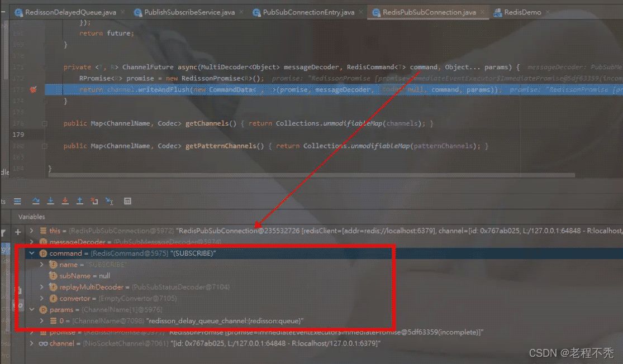Collapse the params variable node

tap(32, 309)
